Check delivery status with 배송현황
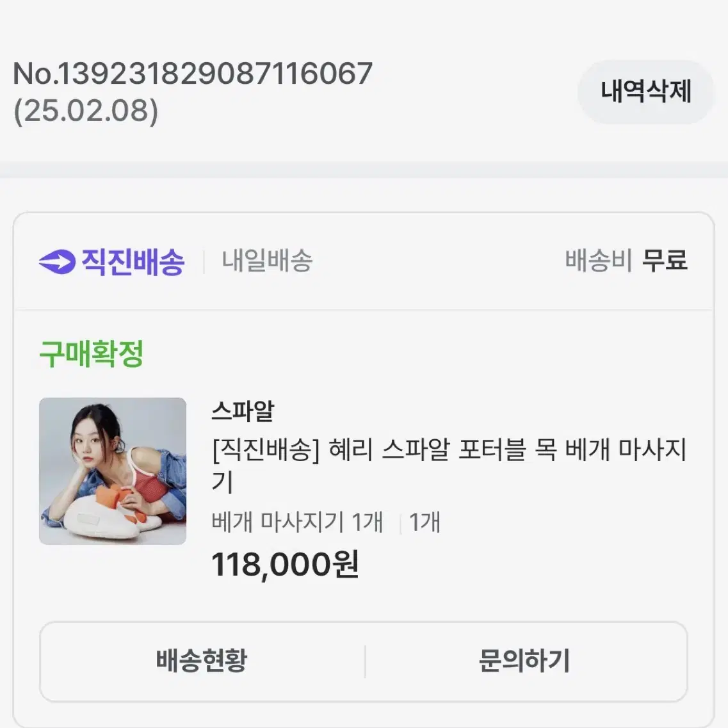Viewport: 728px width, 728px height. [202, 661]
